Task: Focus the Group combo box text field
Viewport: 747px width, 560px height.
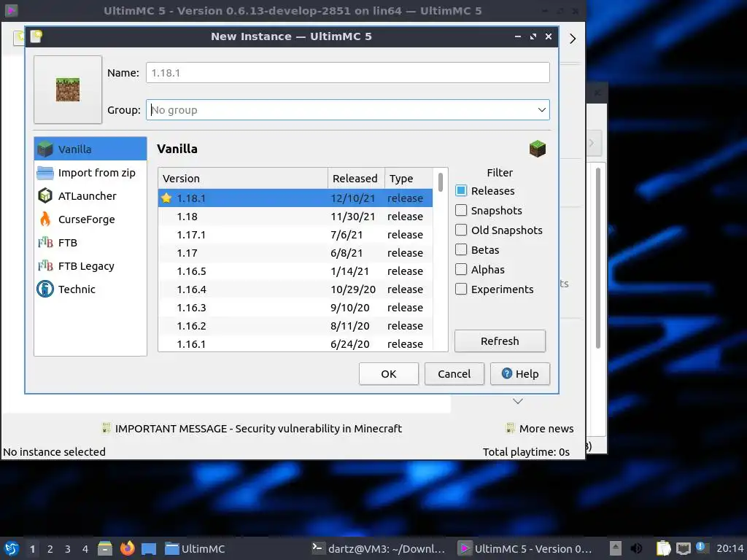Action: pyautogui.click(x=341, y=110)
